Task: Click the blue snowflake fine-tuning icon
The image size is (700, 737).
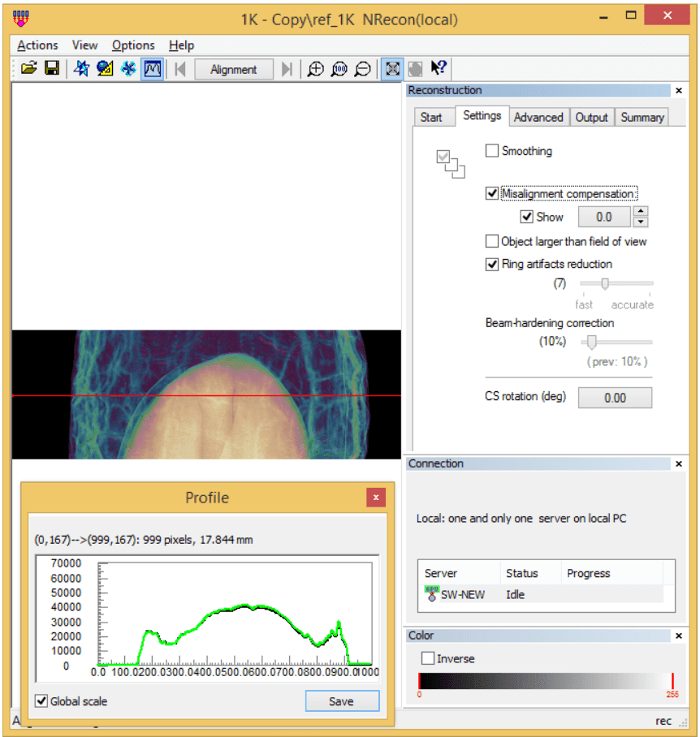Action: coord(127,69)
